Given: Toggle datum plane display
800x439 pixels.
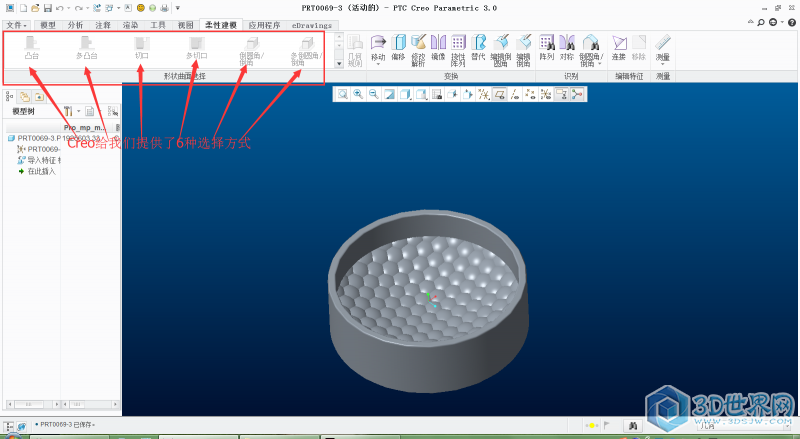Looking at the screenshot, I should (499, 94).
